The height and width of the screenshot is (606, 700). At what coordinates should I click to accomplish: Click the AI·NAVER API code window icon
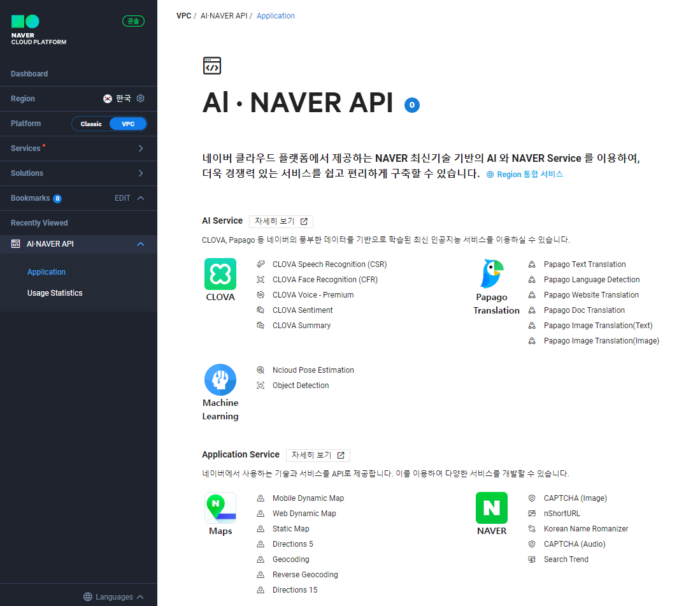(212, 66)
